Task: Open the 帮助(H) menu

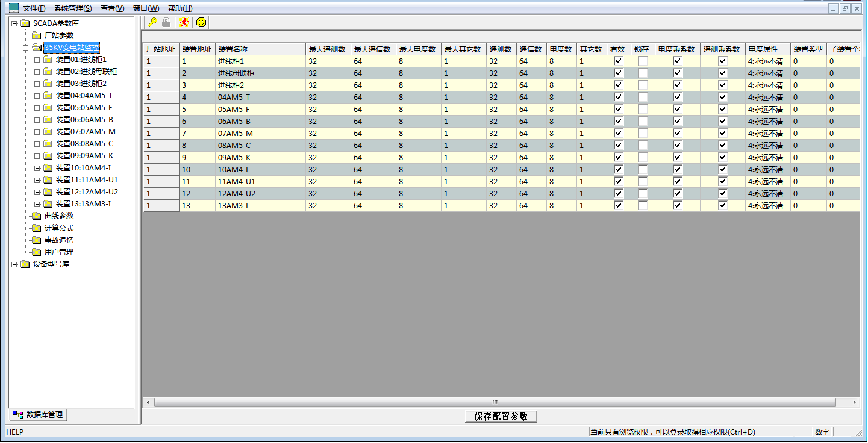Action: tap(180, 8)
